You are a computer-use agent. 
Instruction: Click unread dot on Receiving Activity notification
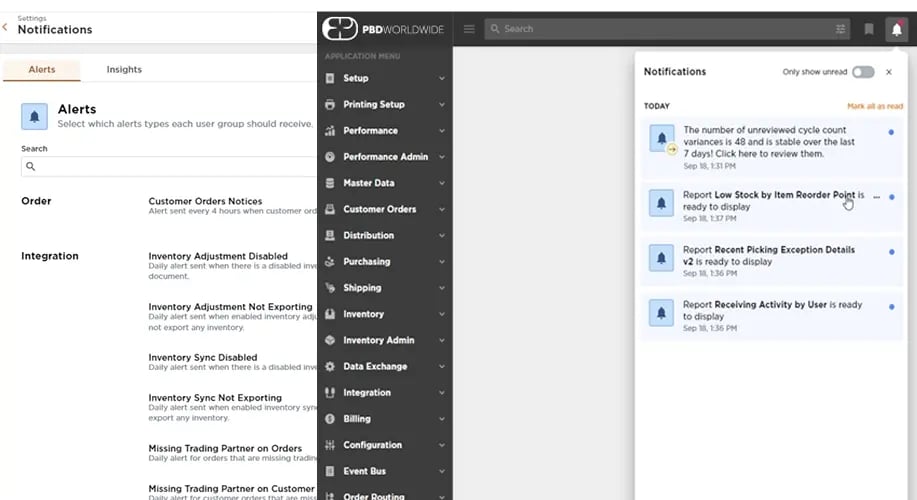coord(891,307)
